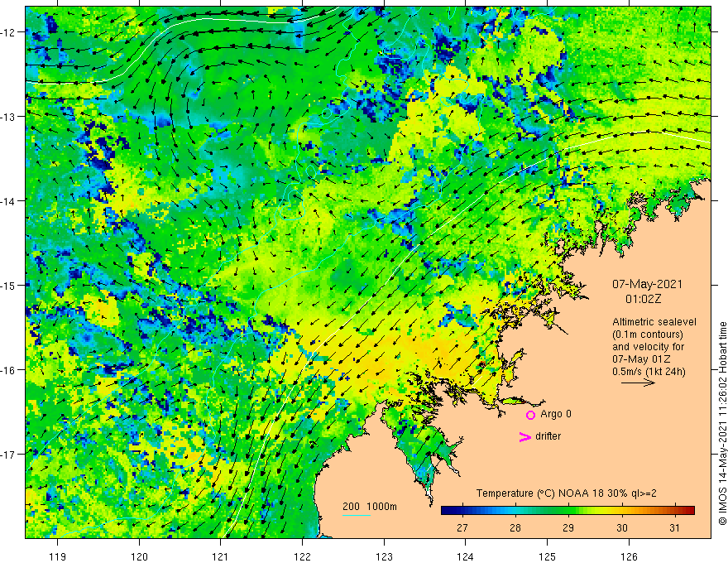Click the 28 value on temperature scale
Viewport: 728px width, 563px height.
[x=515, y=527]
